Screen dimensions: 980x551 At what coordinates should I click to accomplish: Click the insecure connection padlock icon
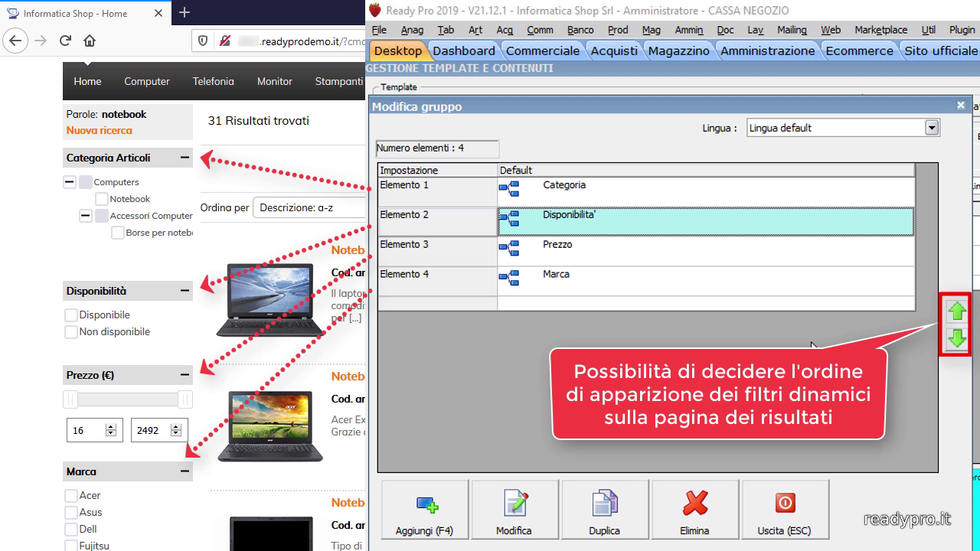pyautogui.click(x=225, y=41)
